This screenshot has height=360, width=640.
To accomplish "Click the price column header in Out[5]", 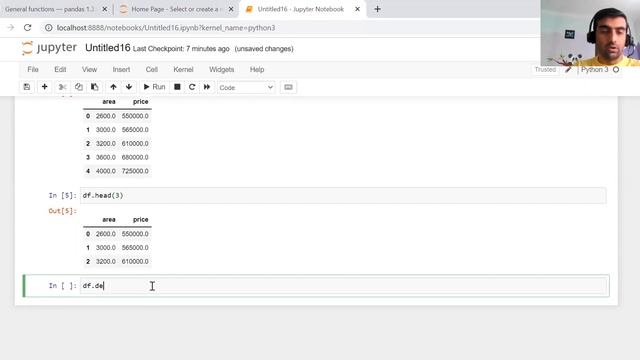I will pos(140,220).
